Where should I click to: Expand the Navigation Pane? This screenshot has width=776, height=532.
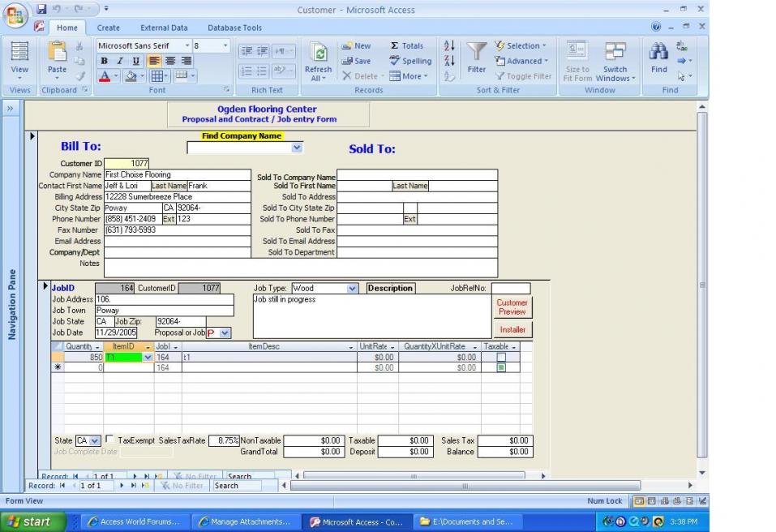[x=10, y=109]
